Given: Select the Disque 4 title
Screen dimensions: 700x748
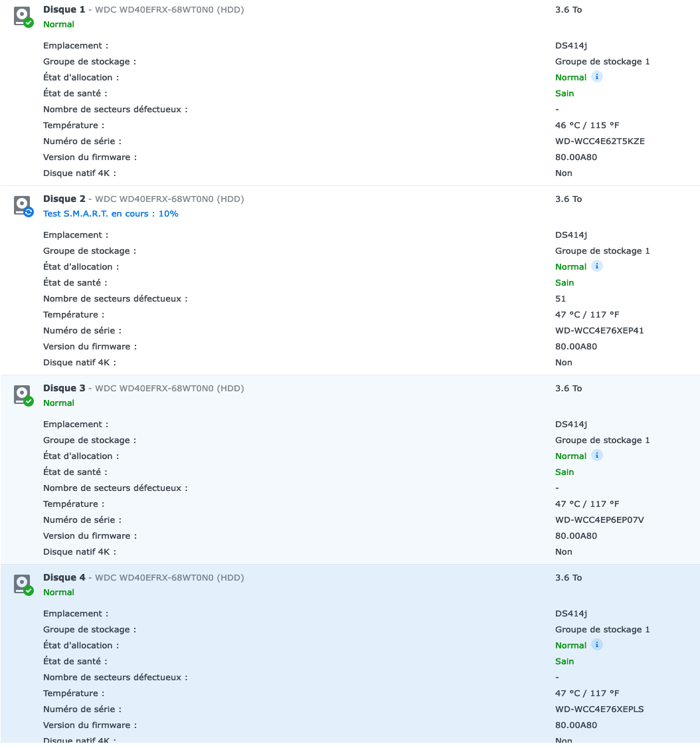Looking at the screenshot, I should [64, 578].
